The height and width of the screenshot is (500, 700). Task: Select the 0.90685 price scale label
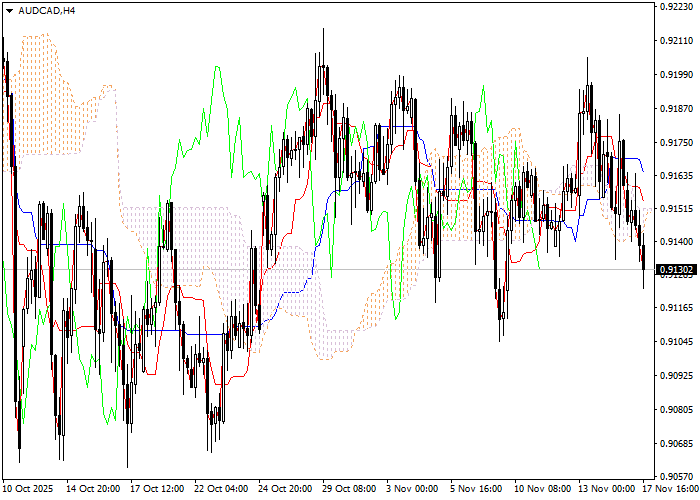[x=677, y=443]
